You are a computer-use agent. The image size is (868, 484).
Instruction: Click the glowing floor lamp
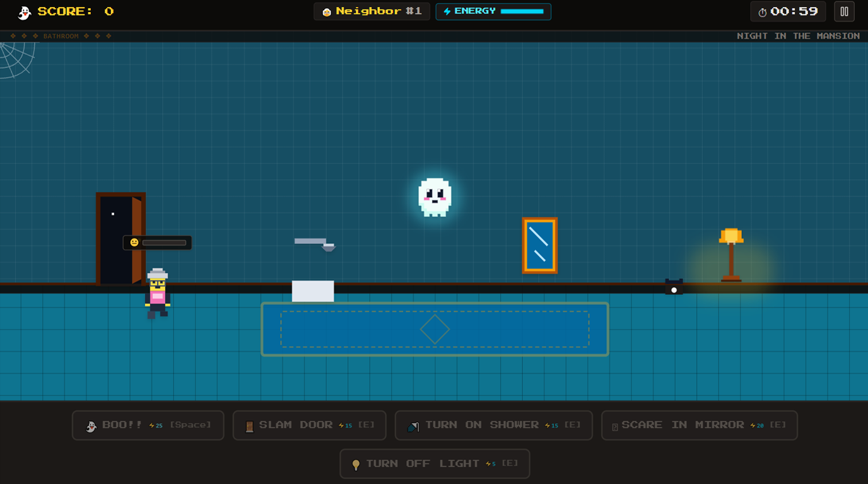pyautogui.click(x=731, y=255)
